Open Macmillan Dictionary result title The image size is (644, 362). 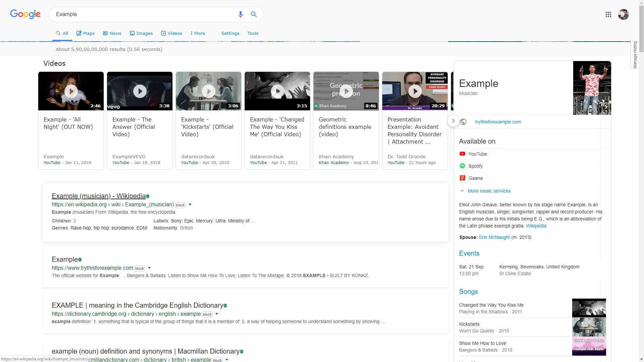pyautogui.click(x=146, y=351)
